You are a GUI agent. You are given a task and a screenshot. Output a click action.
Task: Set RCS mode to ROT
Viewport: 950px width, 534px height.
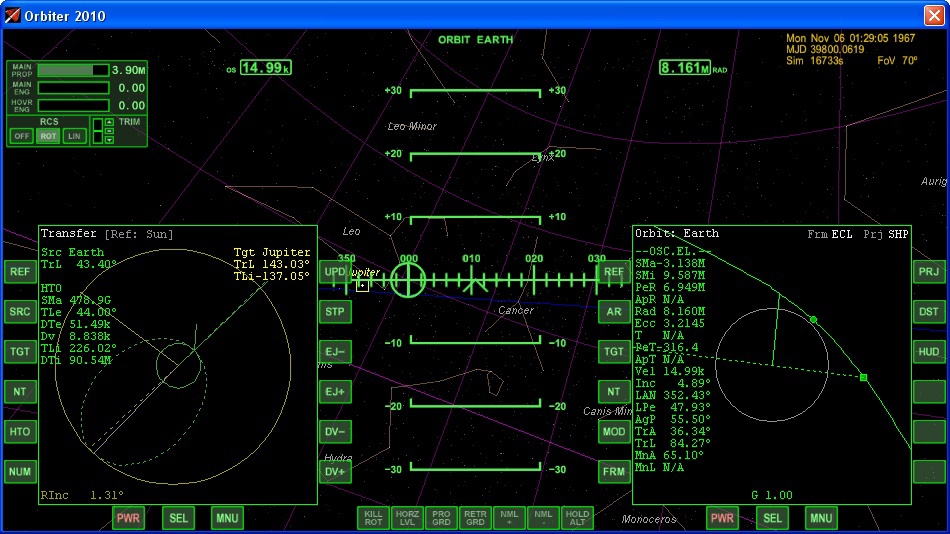point(48,136)
